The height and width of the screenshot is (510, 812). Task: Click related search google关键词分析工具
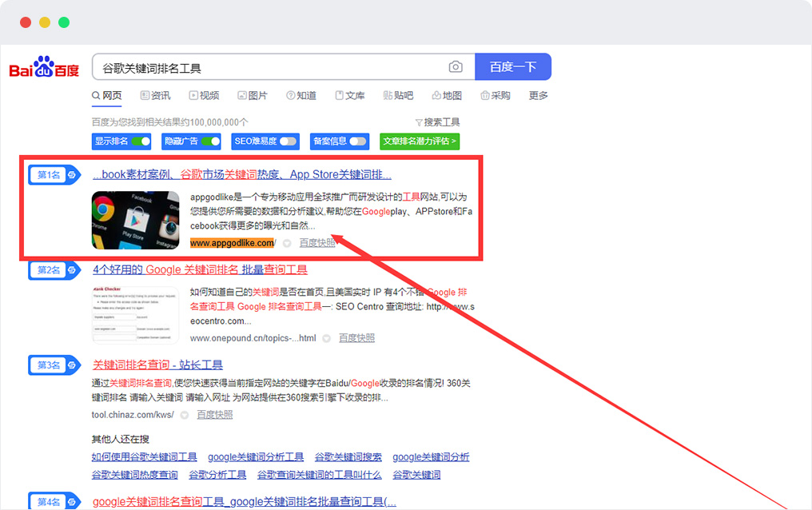coord(256,456)
